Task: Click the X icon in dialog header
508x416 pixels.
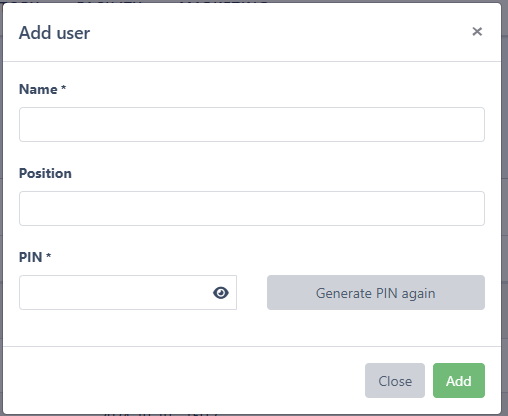Action: pos(477,32)
